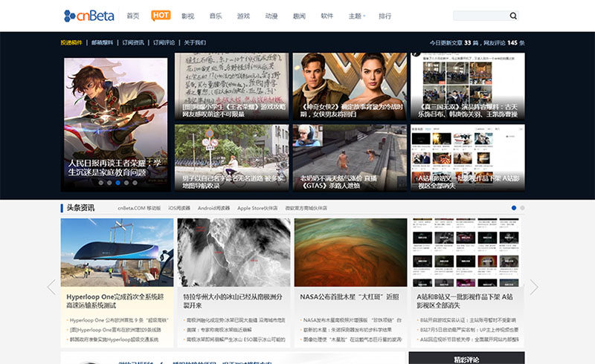Open the 关于我们 link
The height and width of the screenshot is (364, 595).
click(x=195, y=42)
